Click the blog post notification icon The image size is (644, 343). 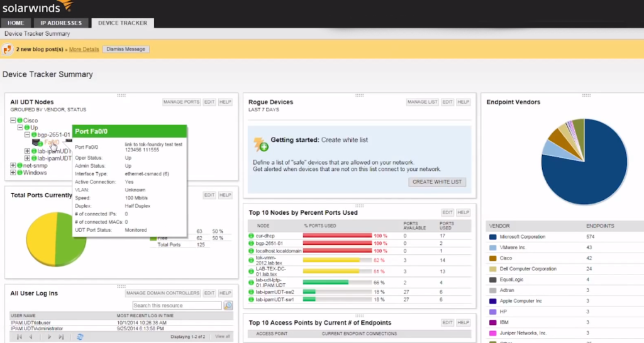[7, 49]
